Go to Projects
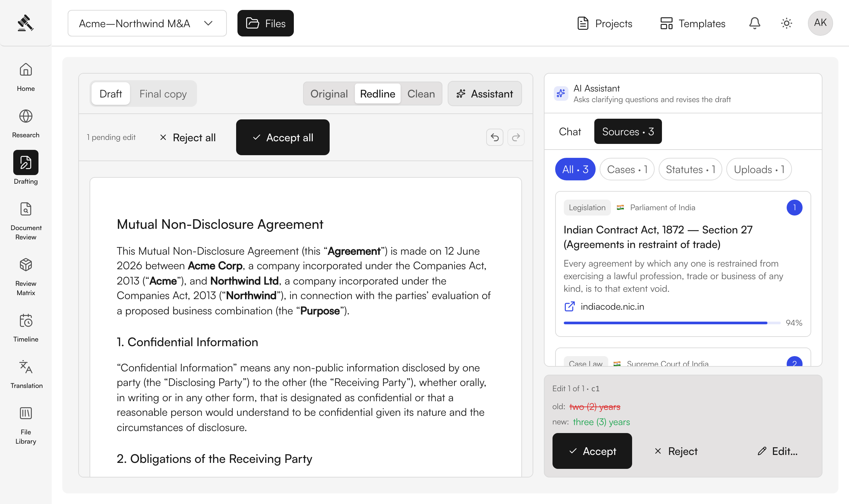 point(605,23)
